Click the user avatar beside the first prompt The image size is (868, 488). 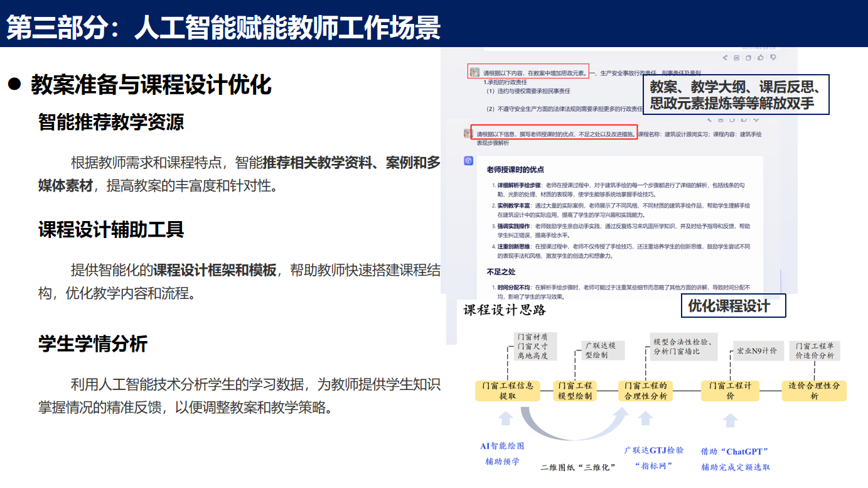pos(475,72)
